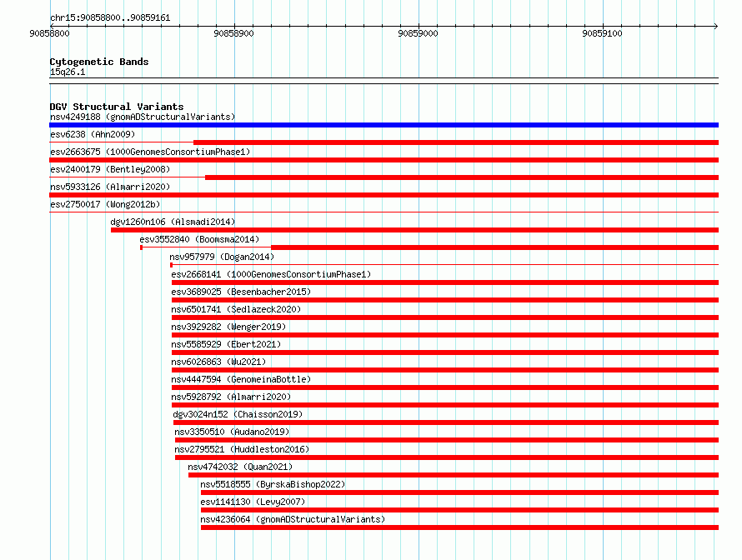This screenshot has height=560, width=742.
Task: Select esv2668141 (1000GenomesConsortiumPhase1) label
Action: 271,274
